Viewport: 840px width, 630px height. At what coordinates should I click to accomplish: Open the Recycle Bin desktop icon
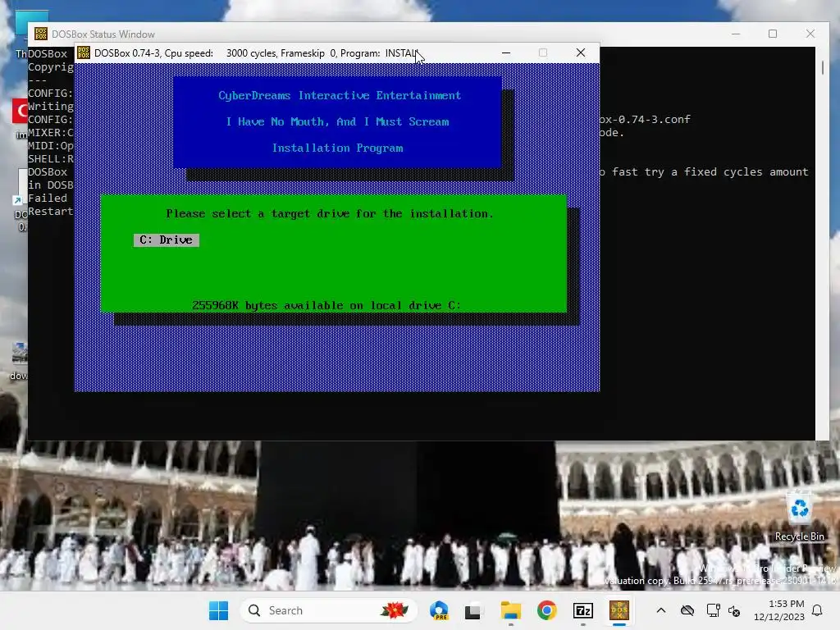(x=799, y=517)
